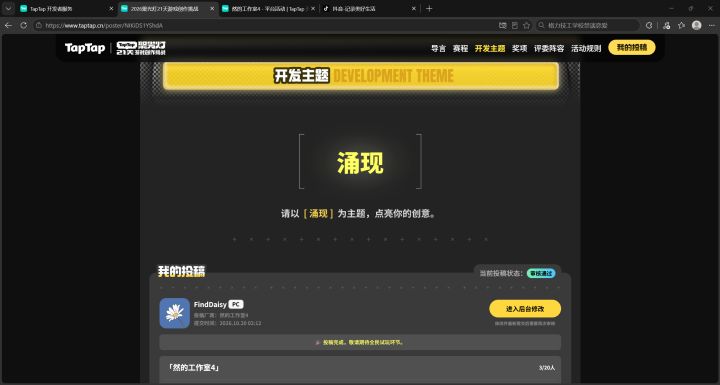
Task: Go to the 赛程 nav section
Action: point(460,48)
